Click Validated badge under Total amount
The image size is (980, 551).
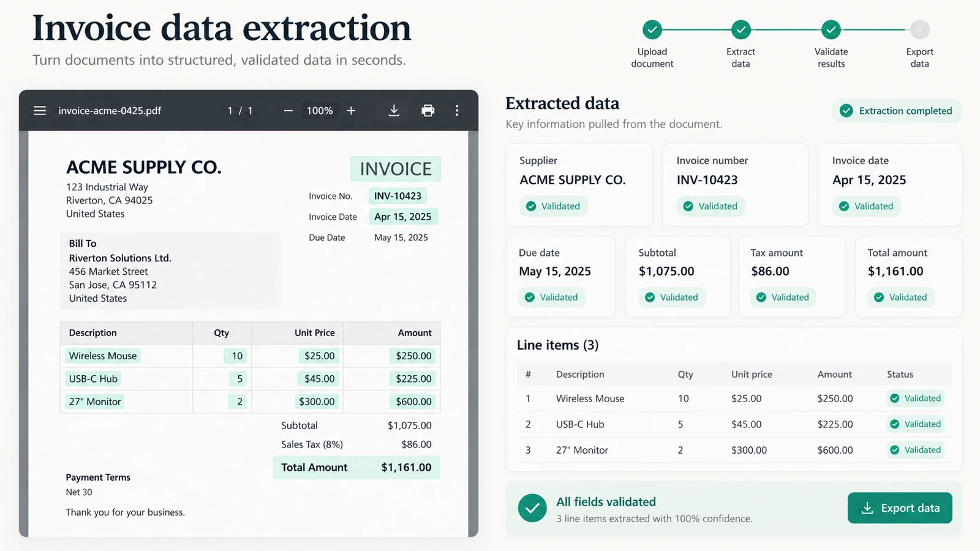[x=901, y=298]
